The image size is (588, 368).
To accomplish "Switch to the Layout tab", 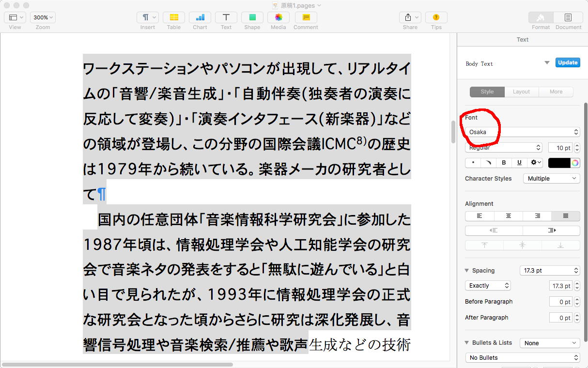I will tap(521, 92).
